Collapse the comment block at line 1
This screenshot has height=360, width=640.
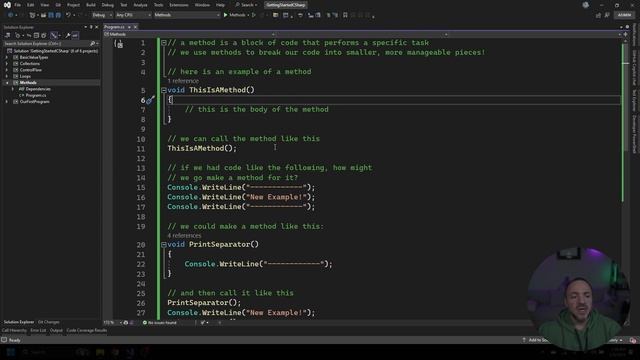(x=164, y=43)
